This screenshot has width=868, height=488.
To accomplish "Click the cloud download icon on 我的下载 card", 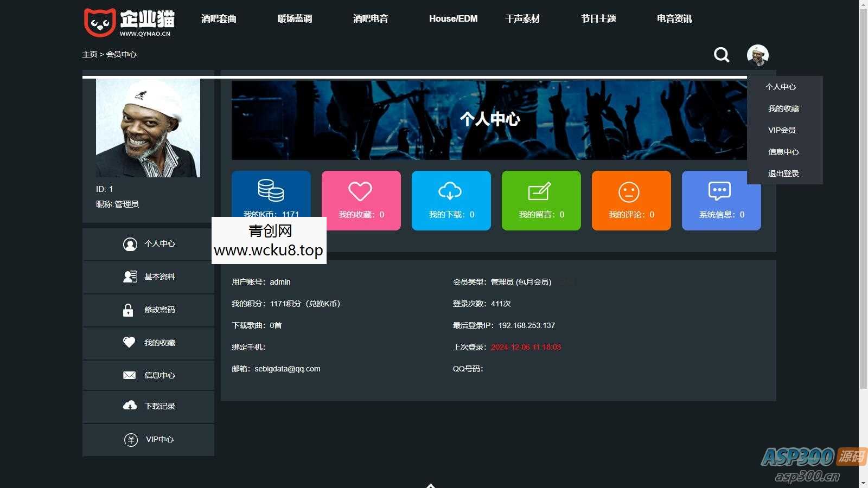I will 451,191.
